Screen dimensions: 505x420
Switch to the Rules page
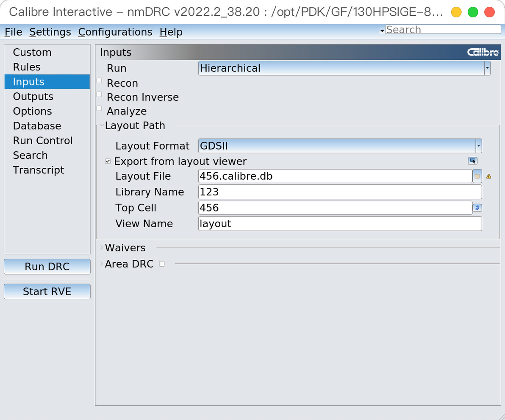point(47,67)
